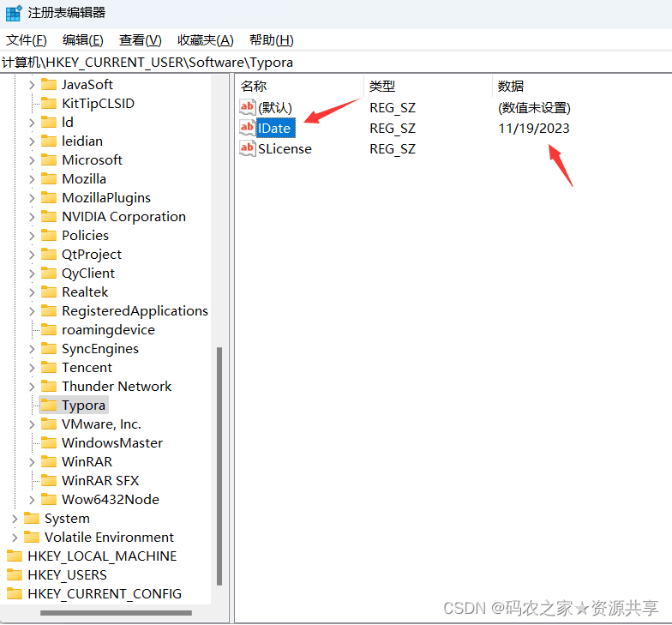Select the VMware, Inc. folder icon
This screenshot has width=672, height=625.
[49, 424]
